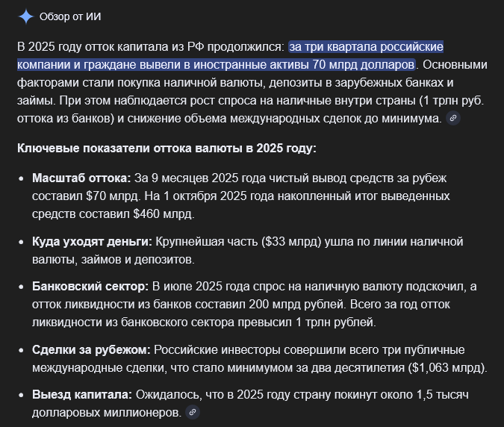The image size is (504, 427).
Task: Click the highlighted «за три квартала российские» text
Action: point(366,47)
